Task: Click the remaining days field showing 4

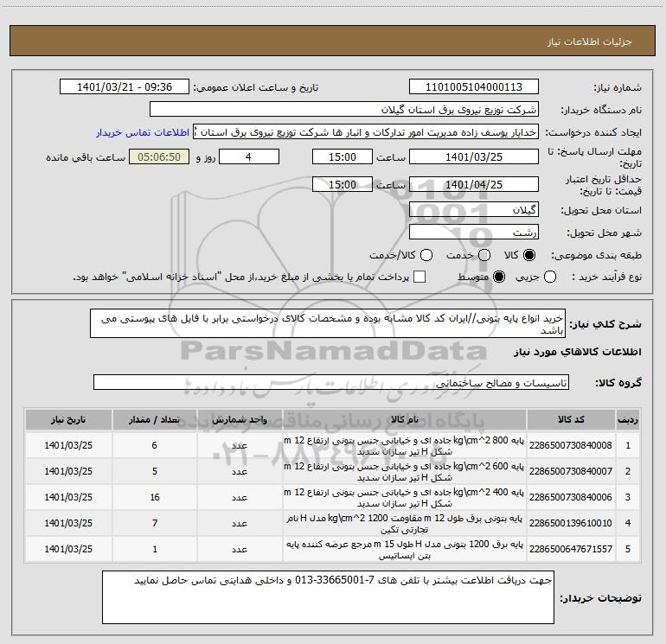Action: 249,156
